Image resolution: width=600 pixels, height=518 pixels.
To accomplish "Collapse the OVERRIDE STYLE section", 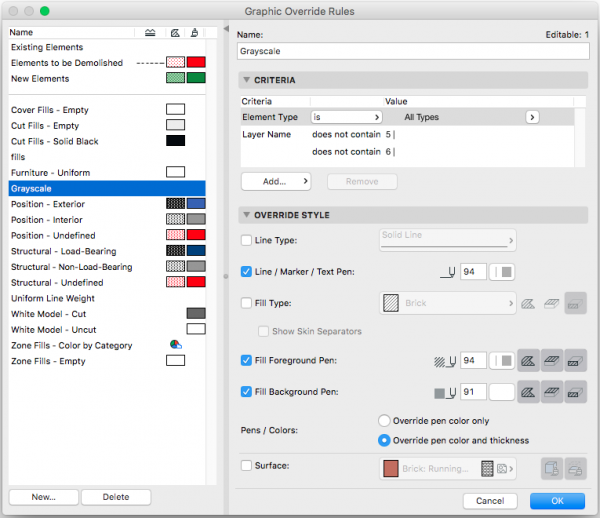I will (x=245, y=215).
